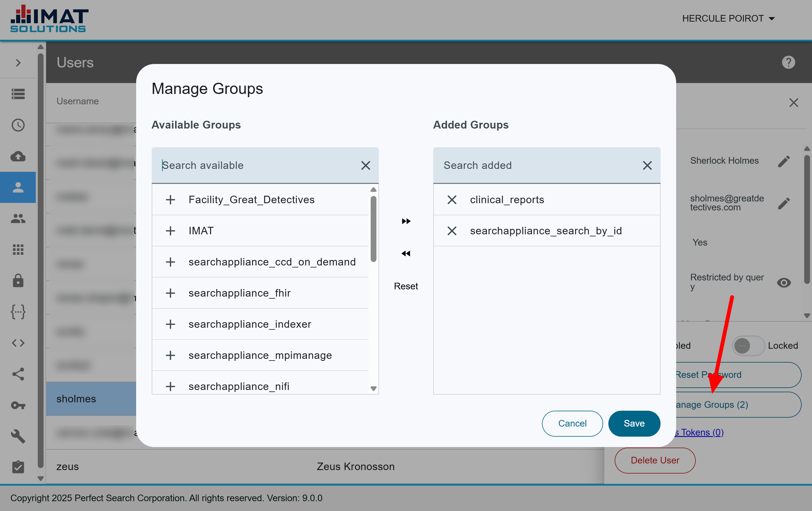This screenshot has width=812, height=511.
Task: Open the code angle brackets icon in the sidebar
Action: (x=18, y=343)
